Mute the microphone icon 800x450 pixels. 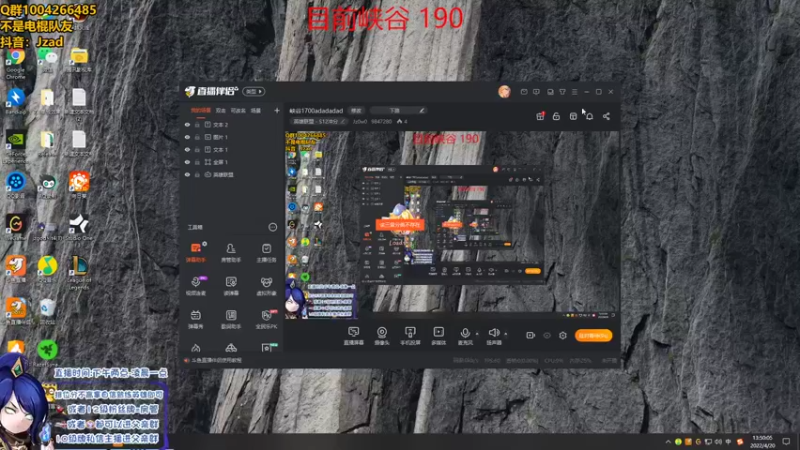[465, 333]
